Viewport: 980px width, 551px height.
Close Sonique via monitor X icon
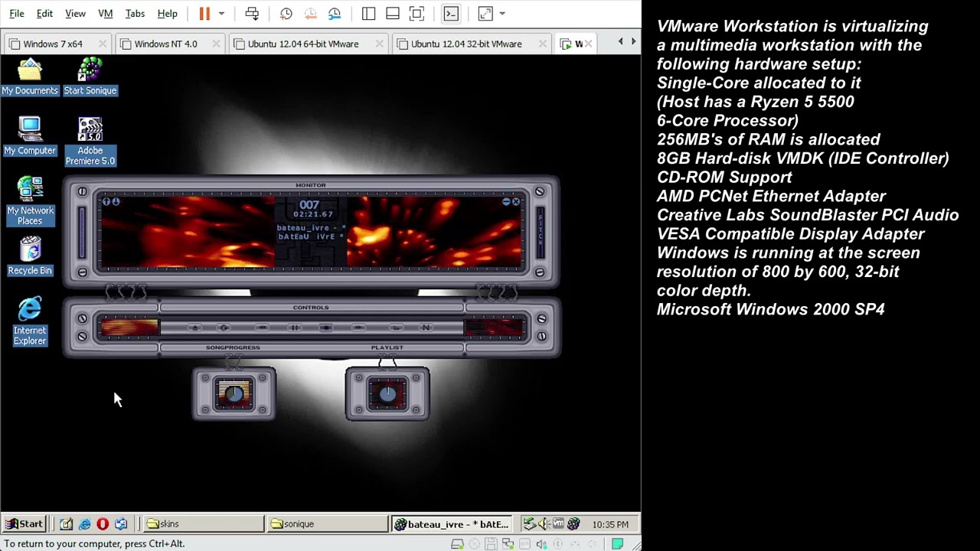click(516, 202)
